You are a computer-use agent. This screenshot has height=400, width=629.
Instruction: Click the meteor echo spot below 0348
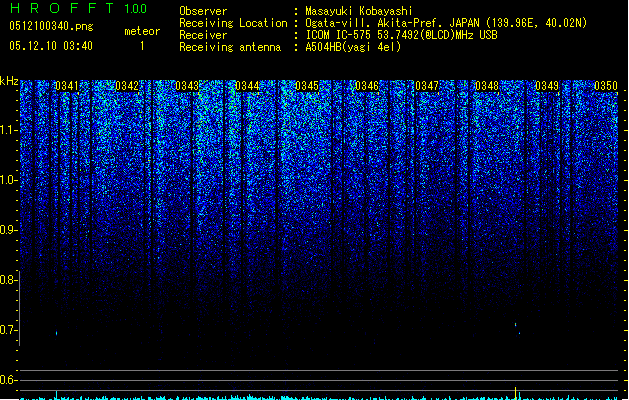[516, 324]
